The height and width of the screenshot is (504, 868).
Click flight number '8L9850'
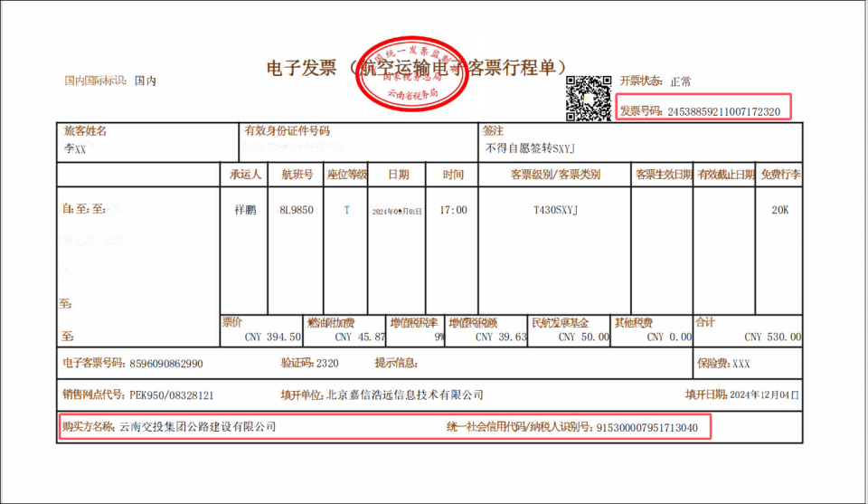pyautogui.click(x=297, y=210)
